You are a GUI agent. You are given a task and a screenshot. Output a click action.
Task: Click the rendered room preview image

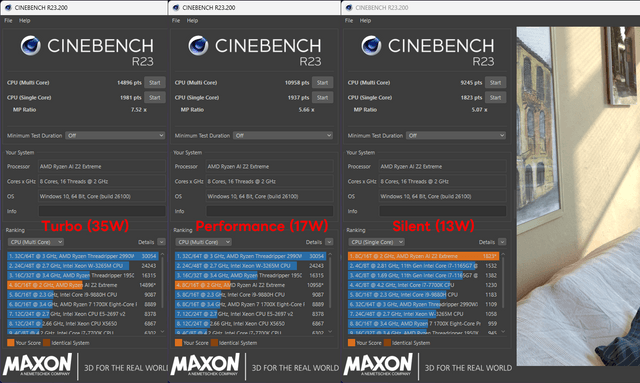(578, 196)
